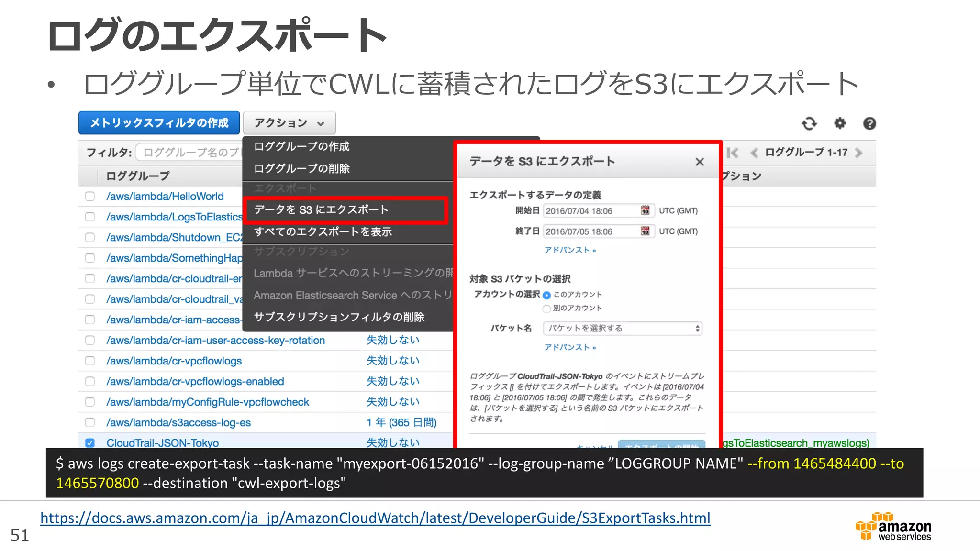
Task: Select the 別のアカウント radio button
Action: click(546, 309)
